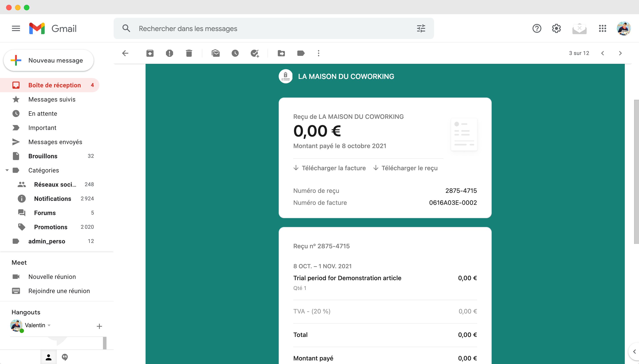Click Valentin's Hangouts avatar

pyautogui.click(x=16, y=325)
